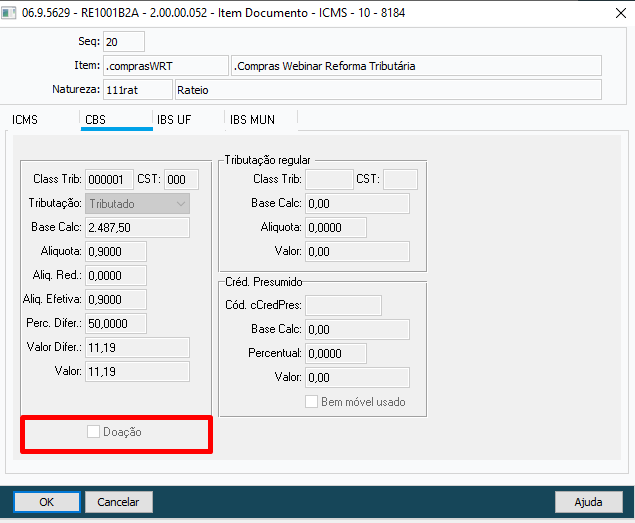Viewport: 635px width, 523px height.
Task: Click the CST field showing 000
Action: (181, 179)
